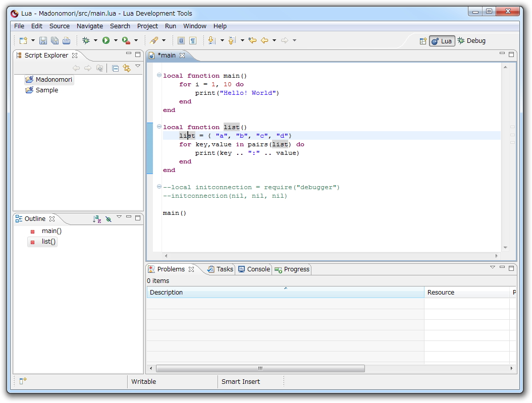Select main() in the Outline view
Screen dimensions: 532x403
pyautogui.click(x=51, y=231)
